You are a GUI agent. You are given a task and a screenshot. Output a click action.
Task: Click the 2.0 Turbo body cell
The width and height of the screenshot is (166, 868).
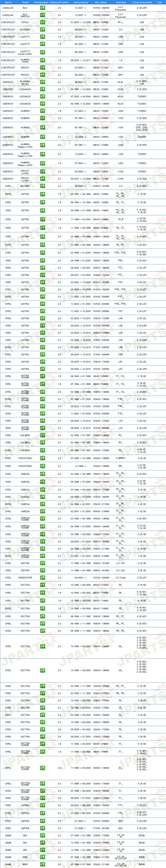tap(121, 578)
